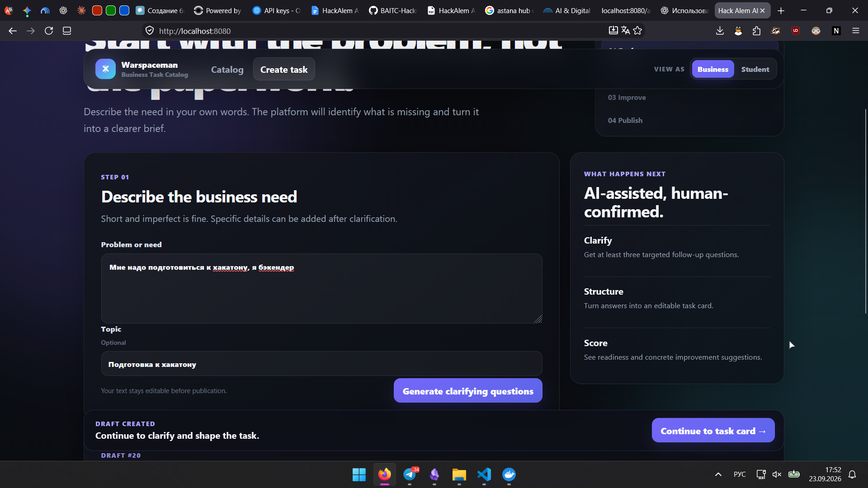Click the site security shield icon

point(149,31)
